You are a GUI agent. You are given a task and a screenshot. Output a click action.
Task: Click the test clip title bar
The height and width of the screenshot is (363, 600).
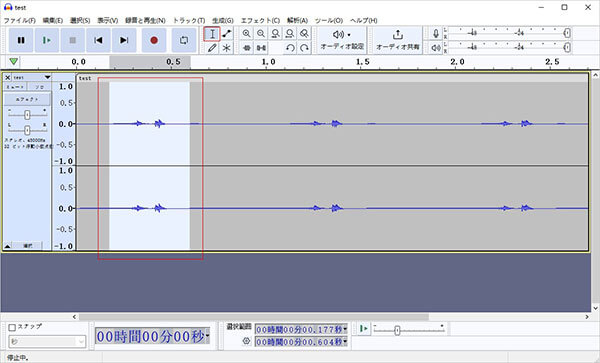(x=332, y=78)
